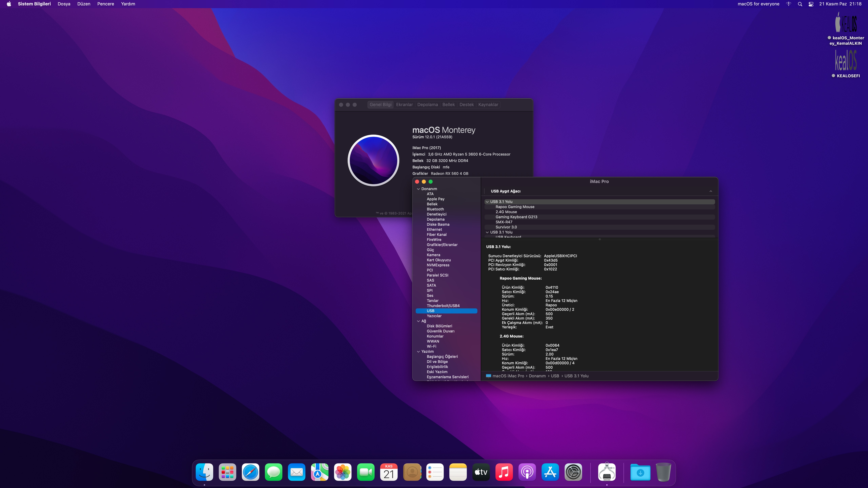
Task: Launch Launchpad from the dock
Action: click(228, 472)
